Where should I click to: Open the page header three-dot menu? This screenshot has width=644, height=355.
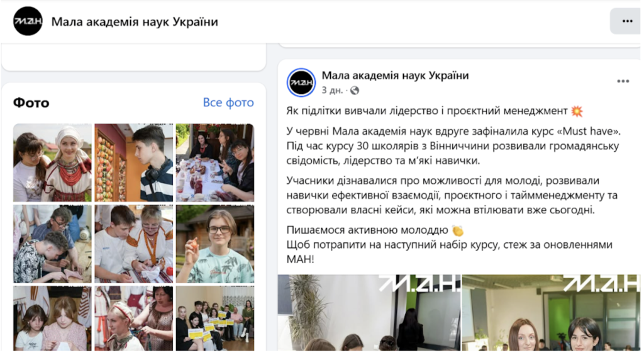click(x=626, y=21)
